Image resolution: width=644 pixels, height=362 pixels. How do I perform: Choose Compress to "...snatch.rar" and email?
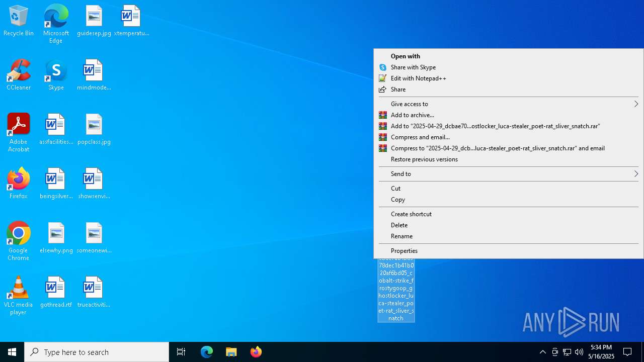pyautogui.click(x=508, y=148)
